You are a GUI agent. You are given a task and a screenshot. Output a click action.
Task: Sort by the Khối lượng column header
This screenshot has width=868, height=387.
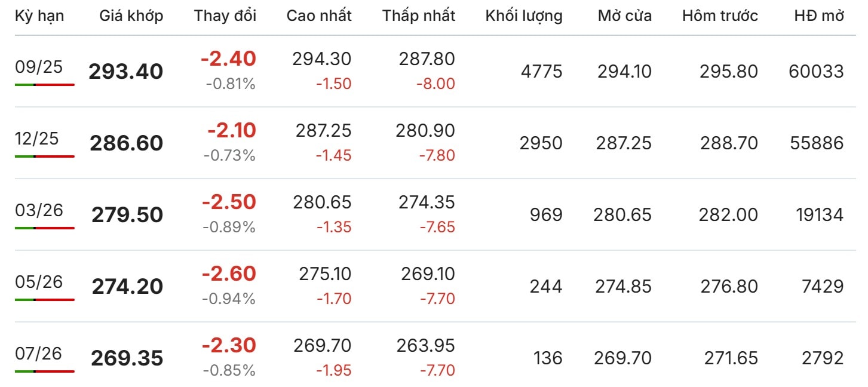click(524, 16)
